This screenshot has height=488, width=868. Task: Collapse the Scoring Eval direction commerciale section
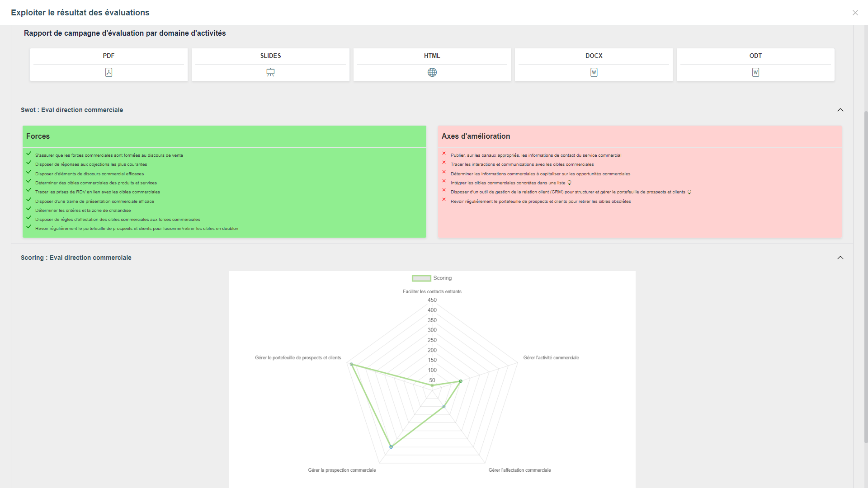click(840, 258)
